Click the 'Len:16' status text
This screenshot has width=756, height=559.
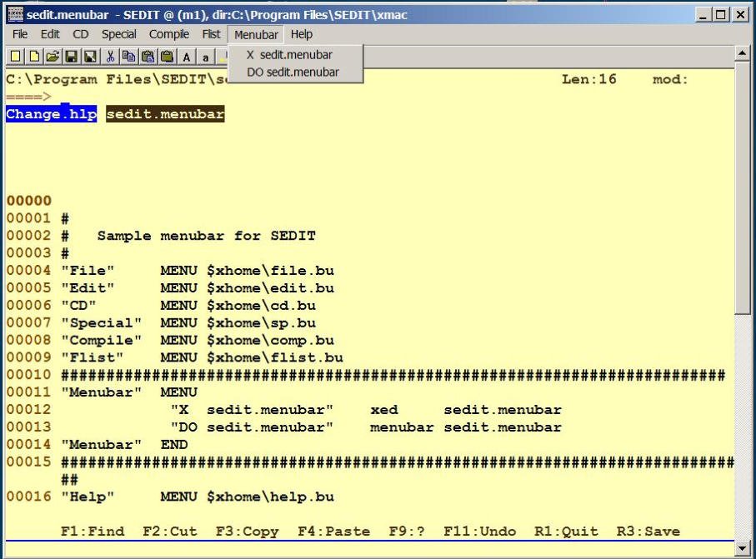[588, 79]
